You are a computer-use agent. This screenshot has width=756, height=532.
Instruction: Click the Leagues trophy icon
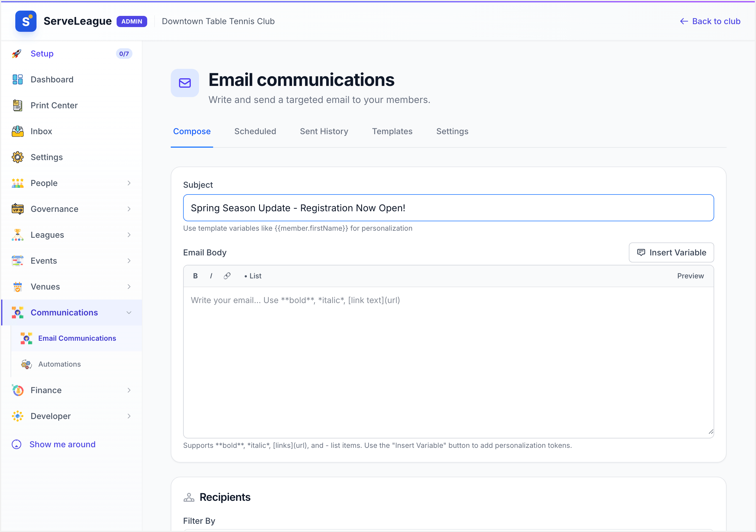point(17,235)
